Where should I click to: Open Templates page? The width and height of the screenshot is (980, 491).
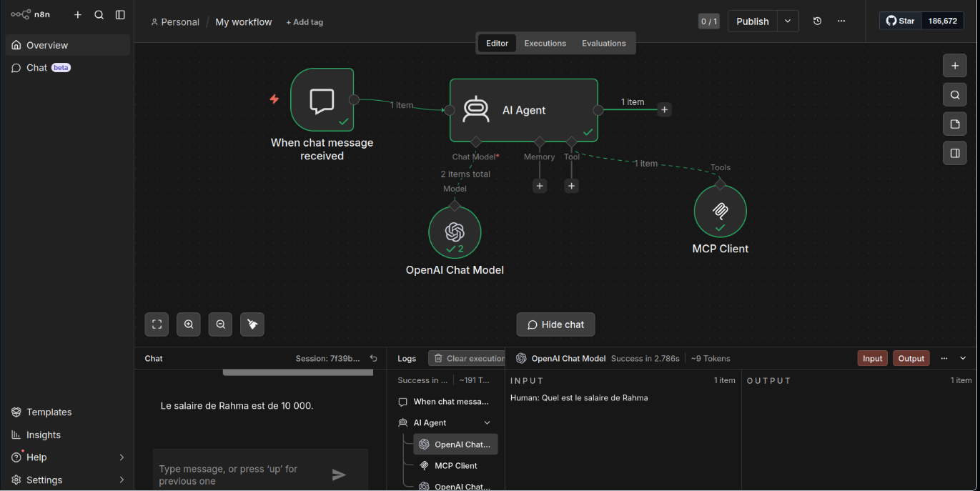[x=68, y=412]
